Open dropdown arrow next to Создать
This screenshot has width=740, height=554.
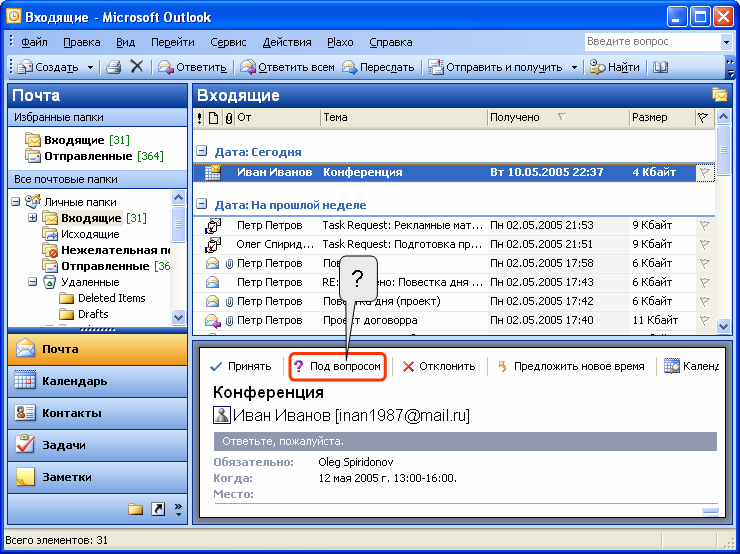pyautogui.click(x=90, y=67)
